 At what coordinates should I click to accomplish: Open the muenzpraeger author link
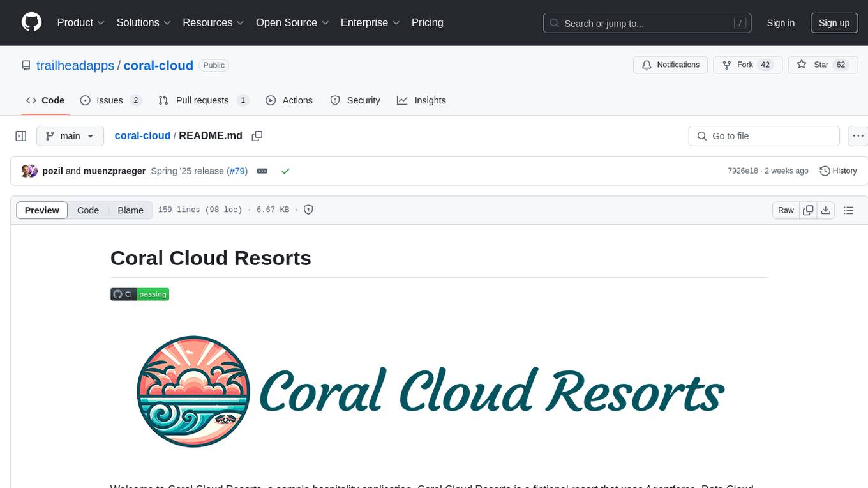pos(114,171)
